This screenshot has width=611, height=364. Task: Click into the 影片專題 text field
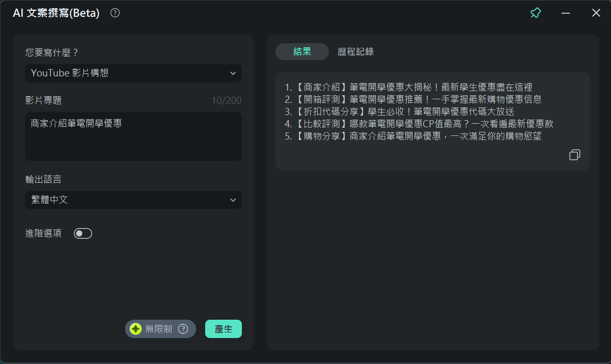coord(133,136)
